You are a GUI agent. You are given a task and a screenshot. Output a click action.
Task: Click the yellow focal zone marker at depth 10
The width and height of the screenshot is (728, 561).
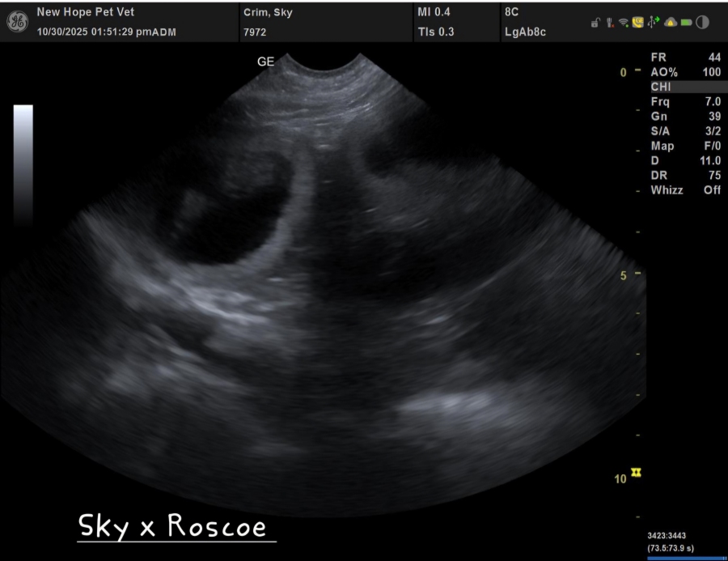(636, 472)
